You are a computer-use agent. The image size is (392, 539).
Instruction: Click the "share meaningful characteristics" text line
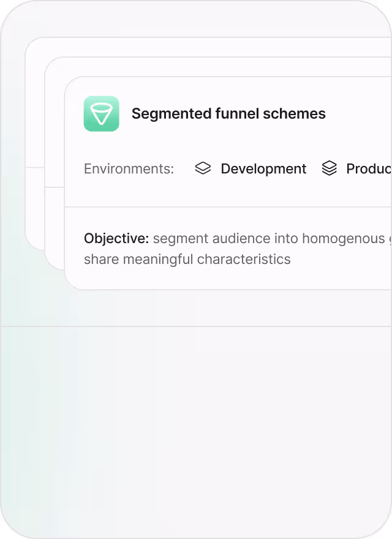point(187,259)
